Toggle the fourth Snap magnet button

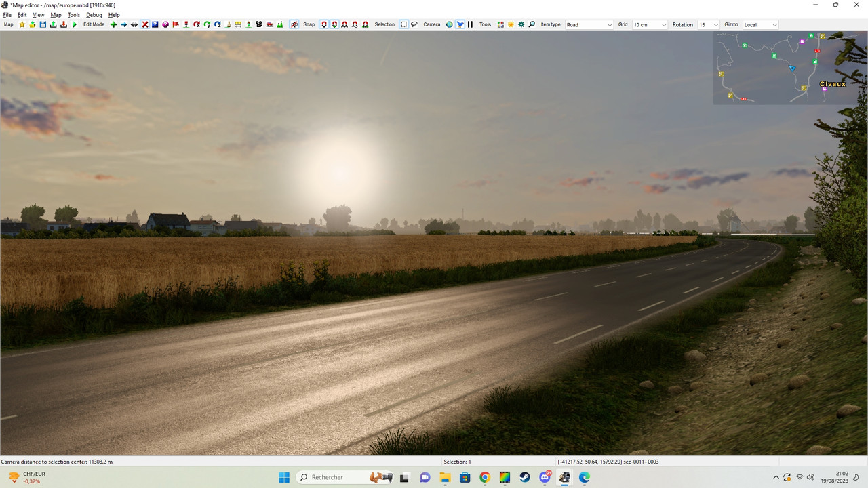click(x=355, y=24)
